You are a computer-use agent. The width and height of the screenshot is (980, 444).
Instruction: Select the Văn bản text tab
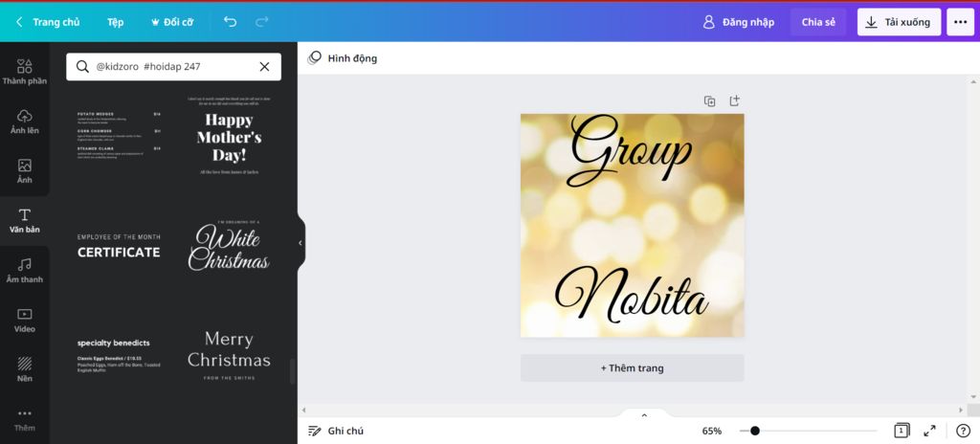click(x=24, y=221)
